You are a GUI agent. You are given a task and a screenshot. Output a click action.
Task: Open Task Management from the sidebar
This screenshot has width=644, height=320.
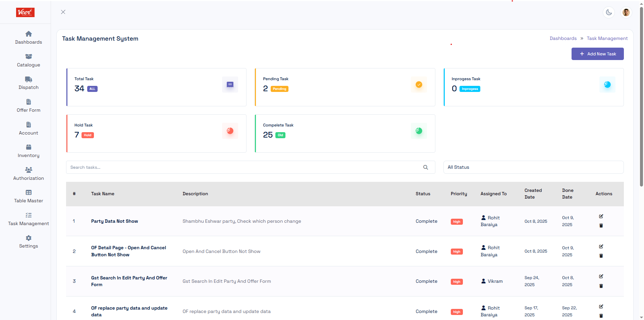pyautogui.click(x=29, y=218)
